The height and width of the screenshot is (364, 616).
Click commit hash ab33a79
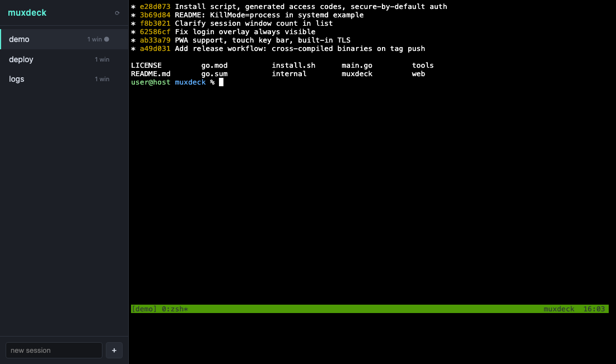click(x=155, y=40)
